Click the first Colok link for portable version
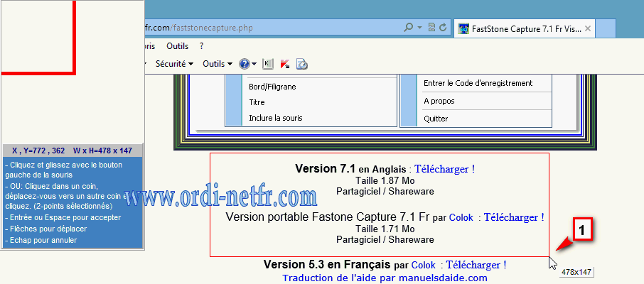Image resolution: width=644 pixels, height=284 pixels. (461, 217)
